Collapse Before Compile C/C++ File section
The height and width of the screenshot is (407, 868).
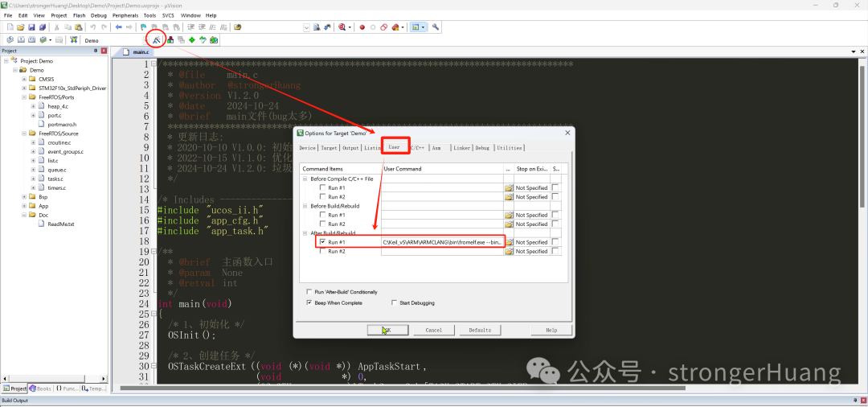click(305, 179)
